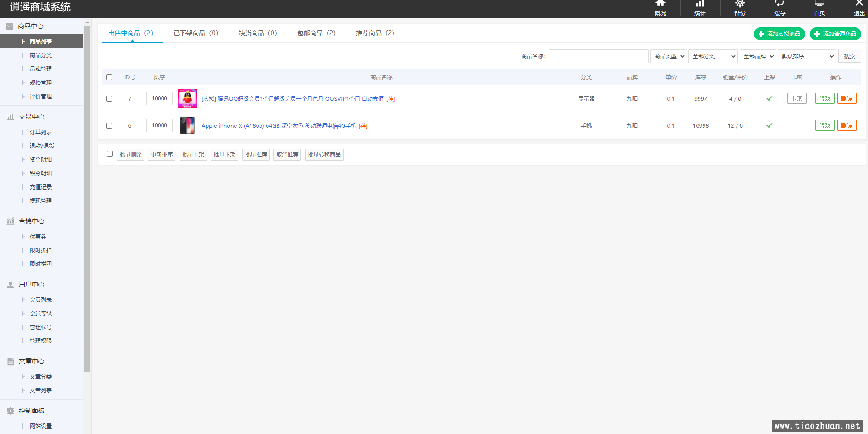
Task: Click the 文章中心 document icon
Action: coord(11,362)
